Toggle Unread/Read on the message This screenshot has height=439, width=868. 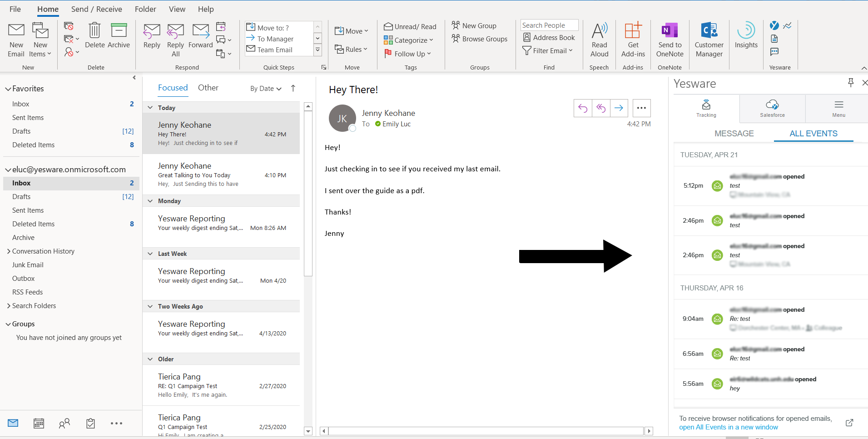pos(409,26)
